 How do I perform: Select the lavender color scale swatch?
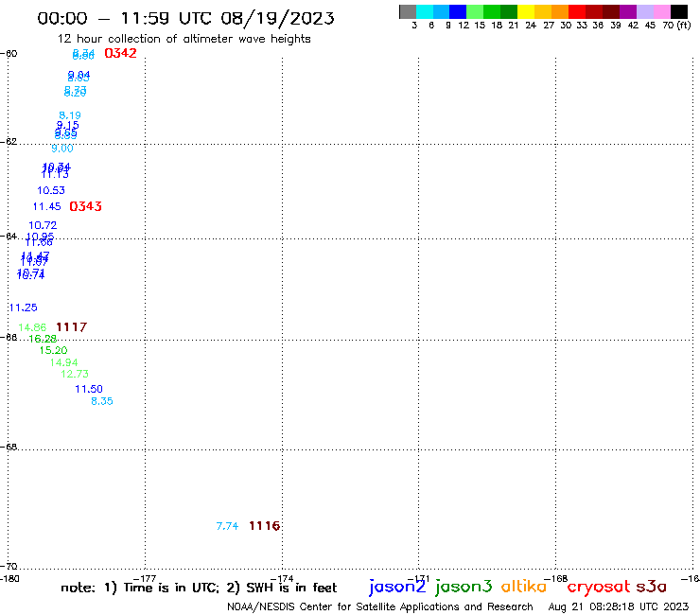point(645,11)
